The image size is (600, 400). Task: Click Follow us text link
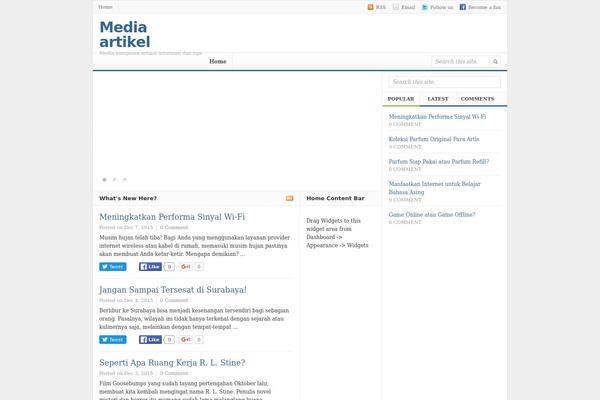point(441,7)
